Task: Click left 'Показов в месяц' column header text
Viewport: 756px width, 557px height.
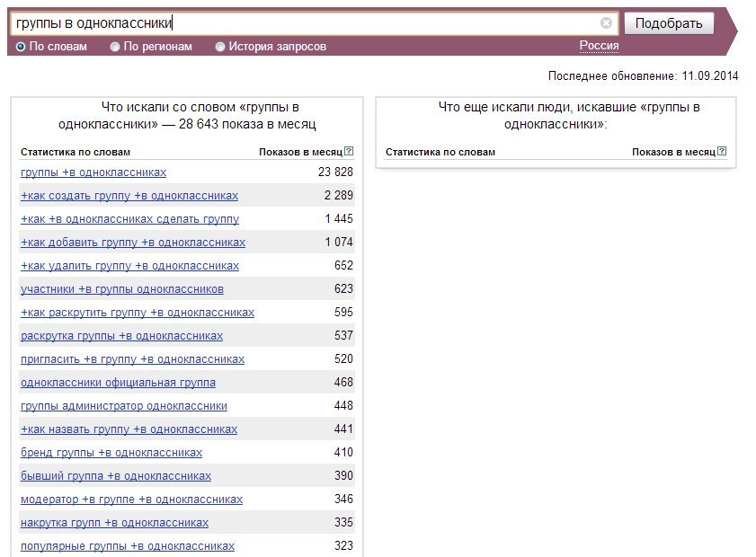Action: pyautogui.click(x=301, y=152)
